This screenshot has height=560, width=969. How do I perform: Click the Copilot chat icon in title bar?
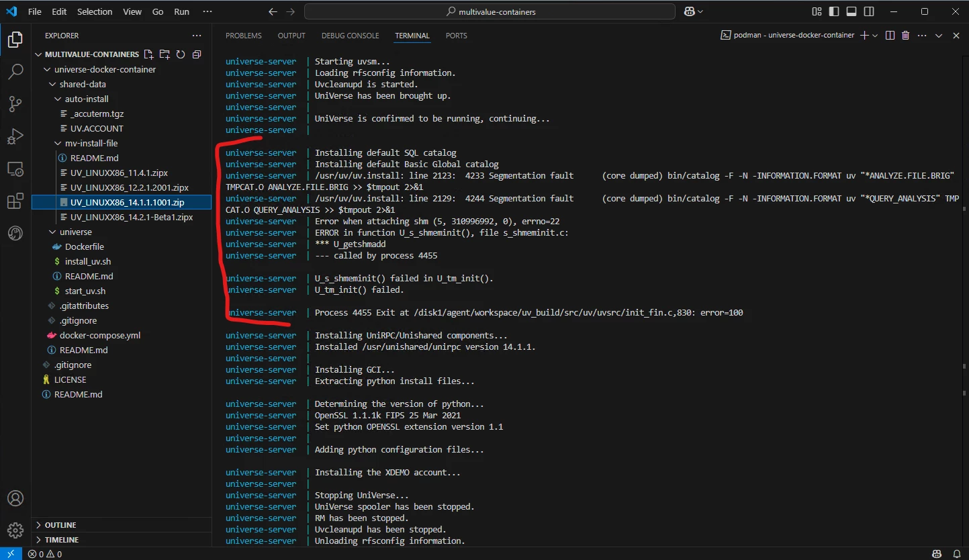click(x=688, y=11)
